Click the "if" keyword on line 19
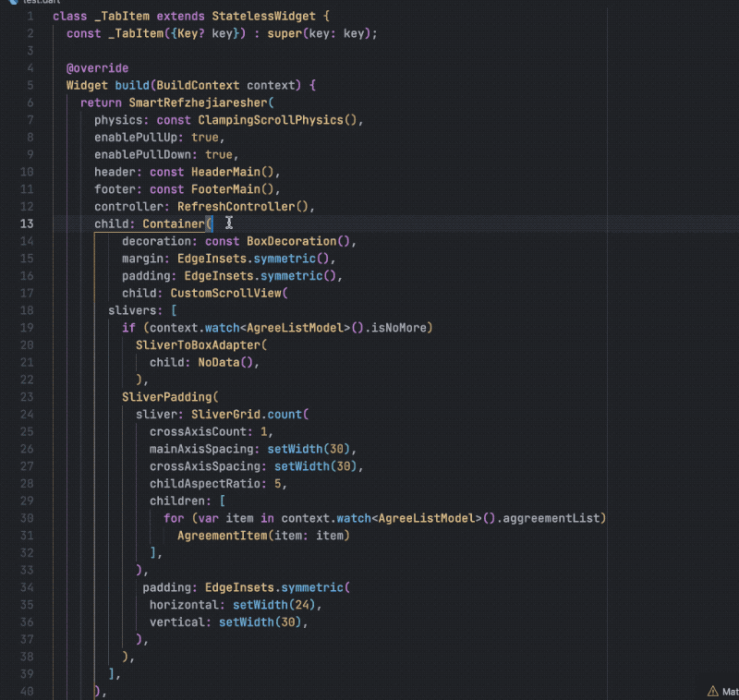The image size is (739, 700). point(128,328)
